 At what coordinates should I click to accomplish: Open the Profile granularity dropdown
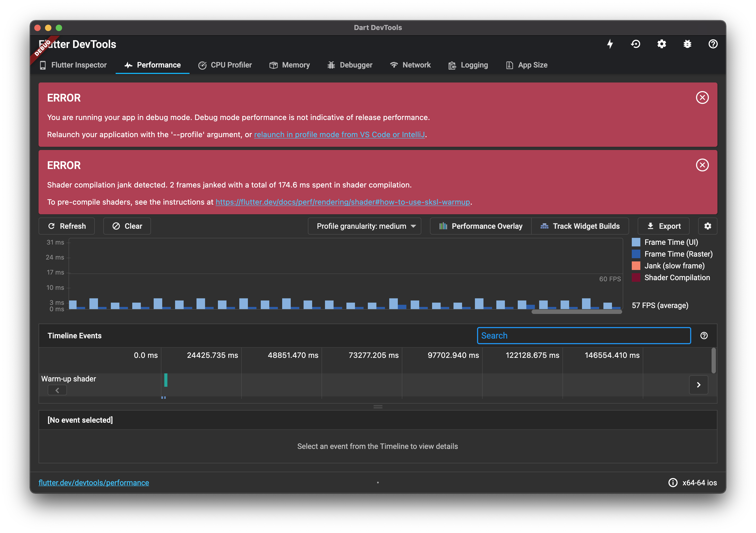(365, 226)
